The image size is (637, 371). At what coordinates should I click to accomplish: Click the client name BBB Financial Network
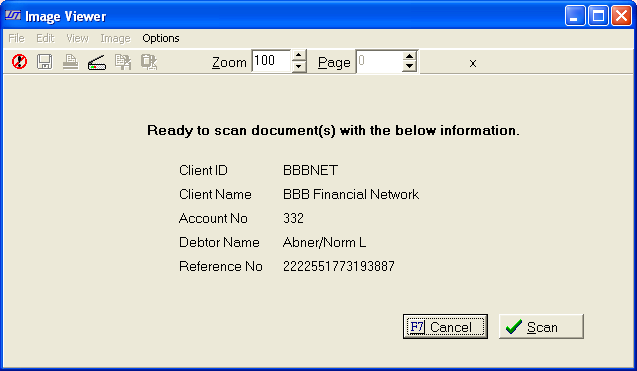[x=351, y=194]
